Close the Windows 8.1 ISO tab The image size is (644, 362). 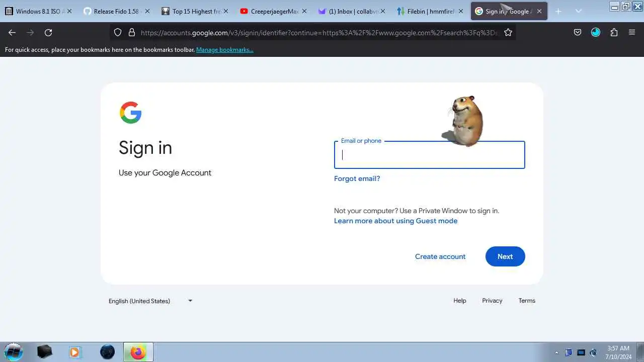pos(69,11)
